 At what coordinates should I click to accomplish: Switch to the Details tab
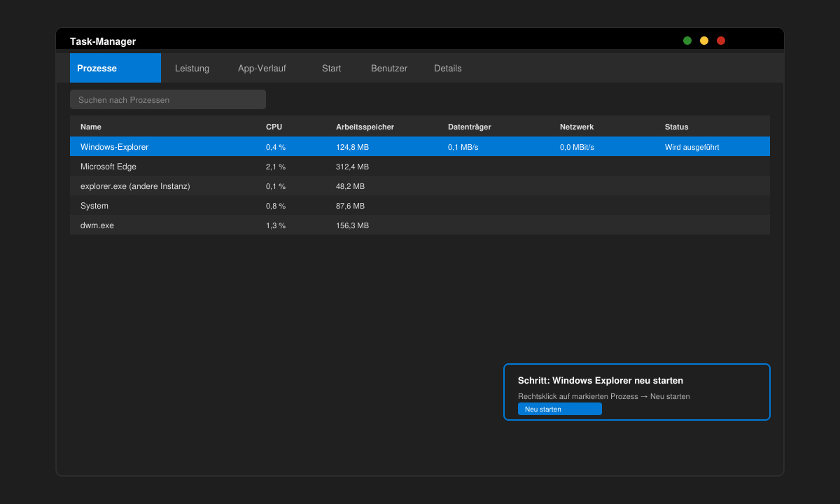click(x=448, y=68)
